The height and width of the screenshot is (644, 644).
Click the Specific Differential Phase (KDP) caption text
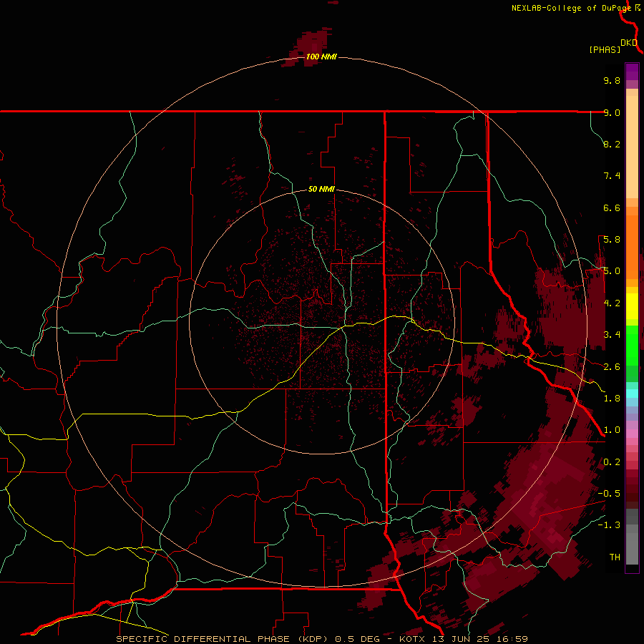222,639
